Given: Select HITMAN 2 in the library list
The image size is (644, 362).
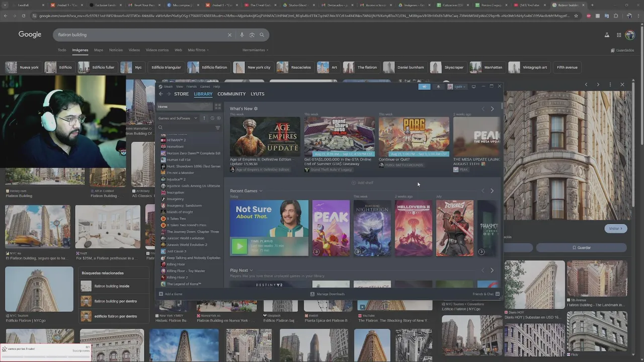Looking at the screenshot, I should (x=176, y=140).
